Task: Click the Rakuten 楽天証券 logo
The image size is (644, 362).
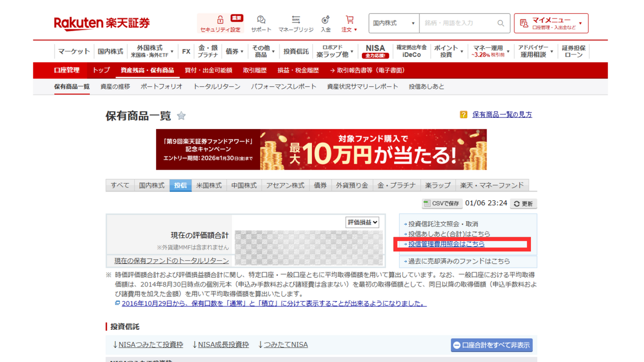Action: tap(101, 23)
